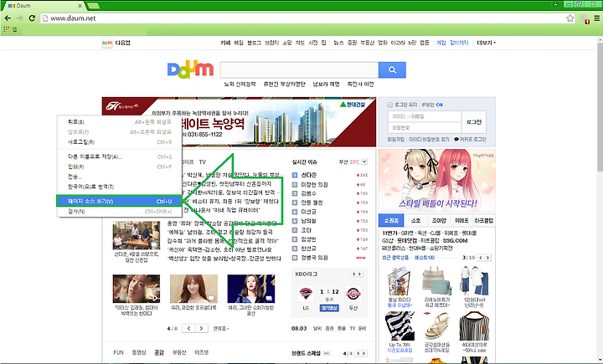603x364 pixels.
Task: Select 페이지 소스 보기 in context menu
Action: [119, 201]
